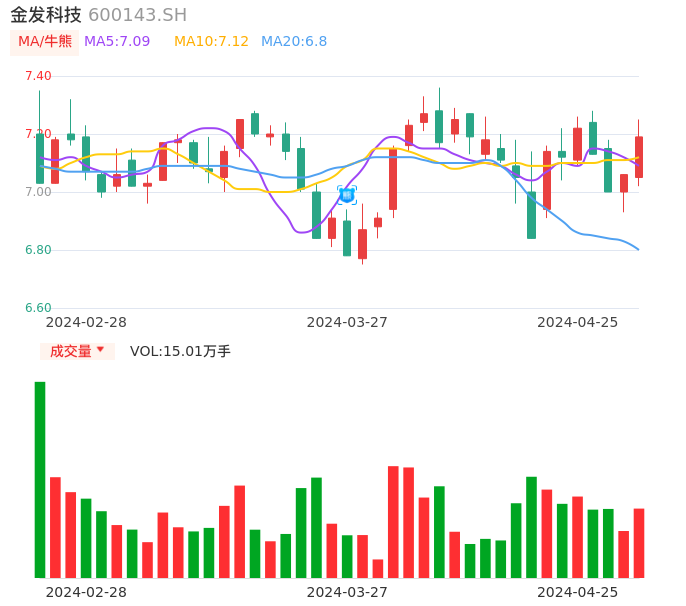Click the 7.40 price axis label

[38, 76]
